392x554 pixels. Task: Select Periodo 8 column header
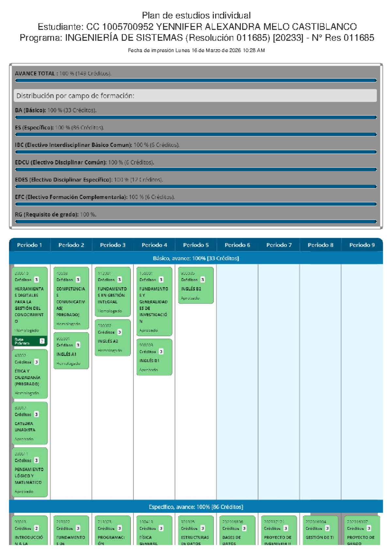click(320, 245)
